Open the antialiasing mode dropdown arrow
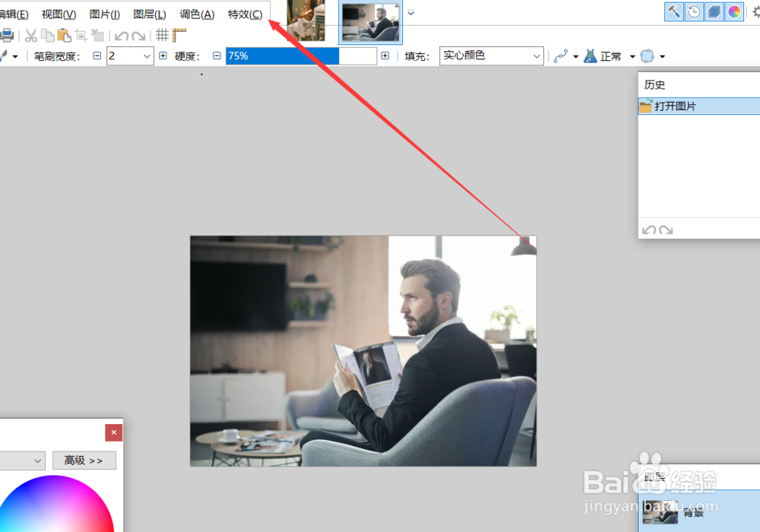The width and height of the screenshot is (760, 532). [x=576, y=57]
